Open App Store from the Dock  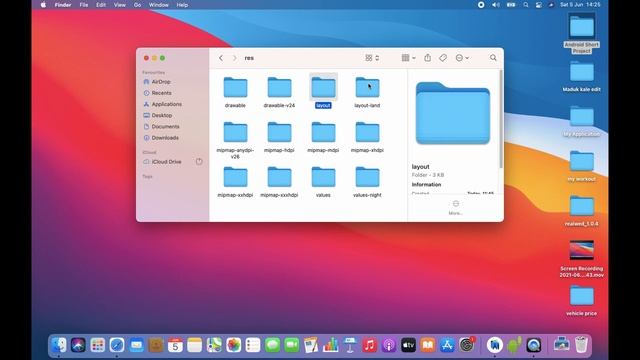click(447, 345)
